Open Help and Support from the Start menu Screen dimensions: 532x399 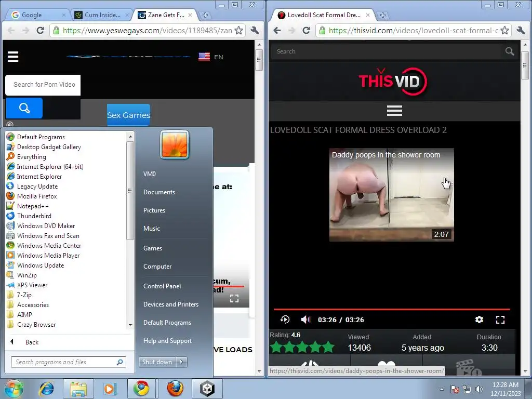(167, 341)
